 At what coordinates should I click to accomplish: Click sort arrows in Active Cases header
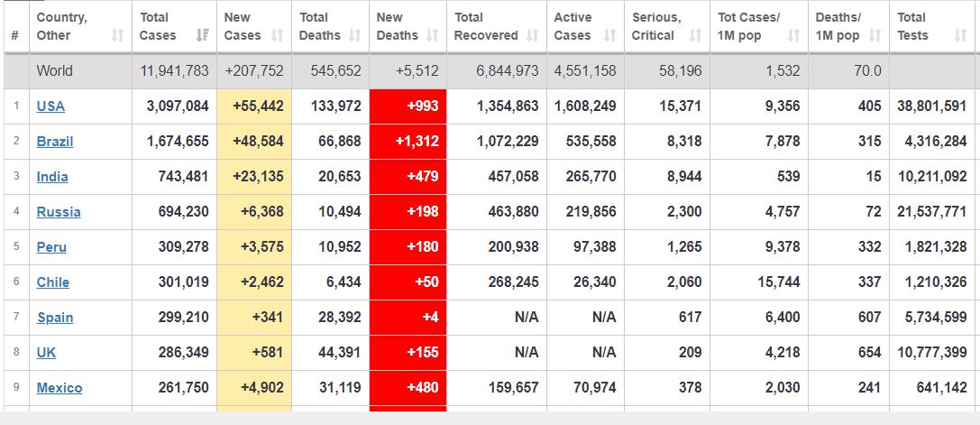pos(610,36)
